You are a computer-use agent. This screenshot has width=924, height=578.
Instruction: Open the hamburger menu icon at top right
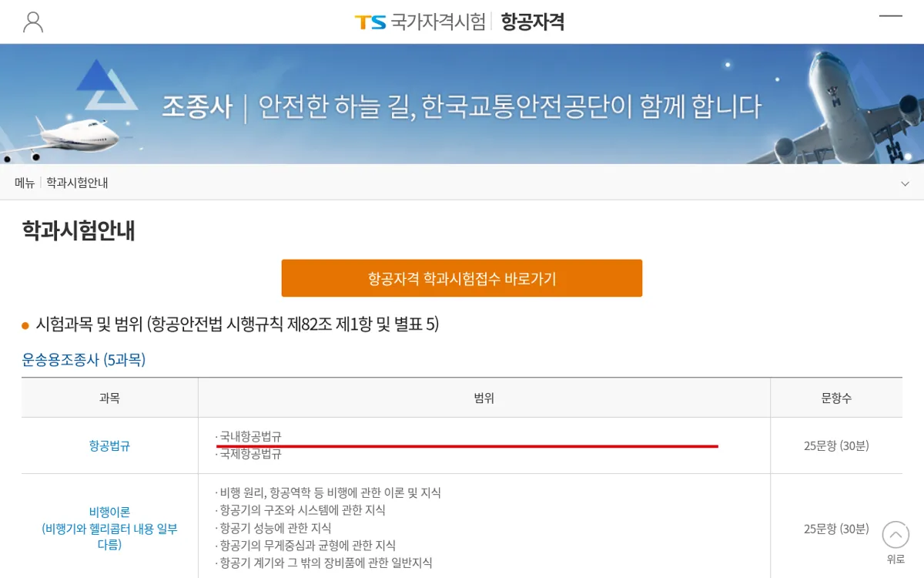pos(891,16)
